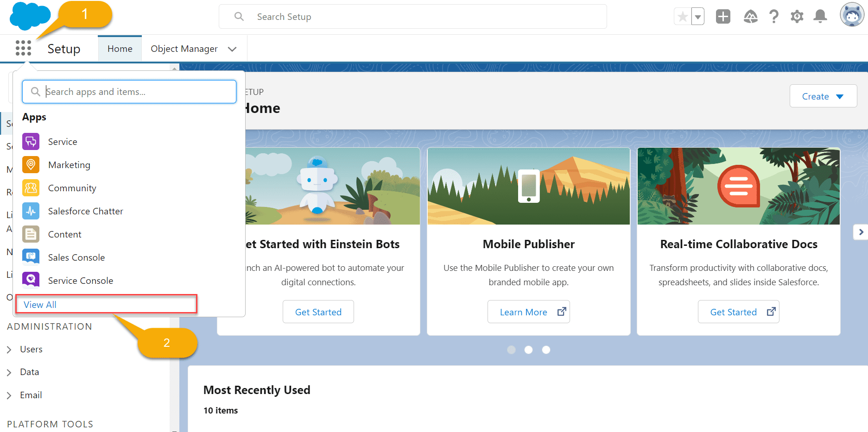This screenshot has height=432, width=868.
Task: Open Salesforce Chatter
Action: [85, 211]
